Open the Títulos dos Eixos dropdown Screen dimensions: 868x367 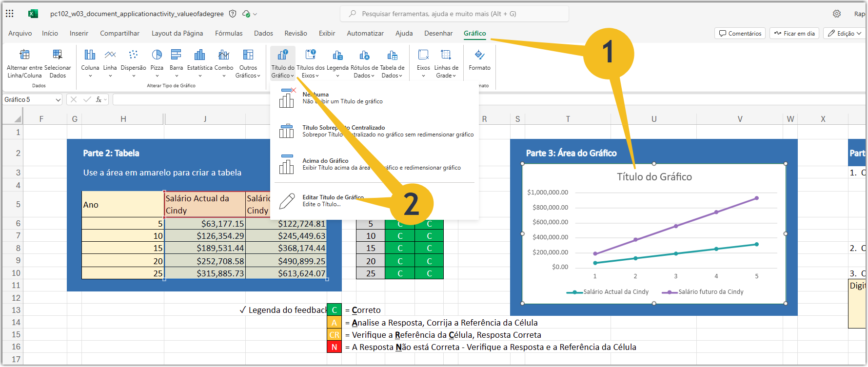[311, 63]
